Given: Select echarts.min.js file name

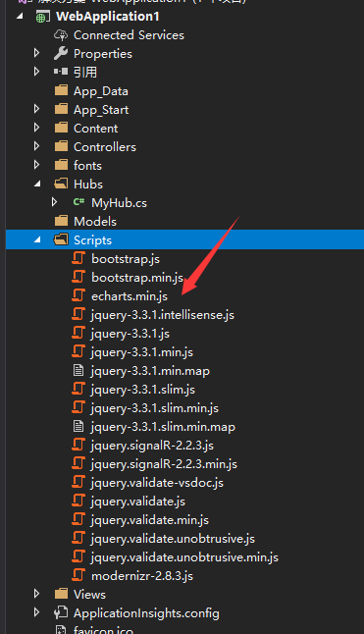Looking at the screenshot, I should [x=130, y=296].
